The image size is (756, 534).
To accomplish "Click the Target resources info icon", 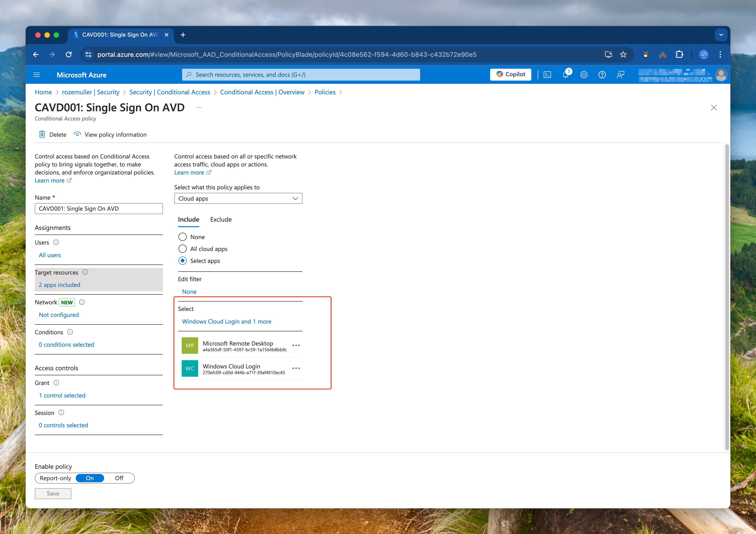I will pyautogui.click(x=85, y=272).
